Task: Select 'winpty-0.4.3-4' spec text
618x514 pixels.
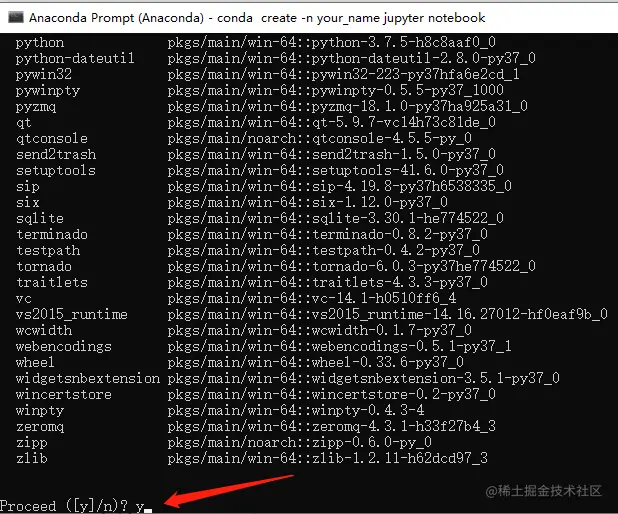Action: point(368,410)
